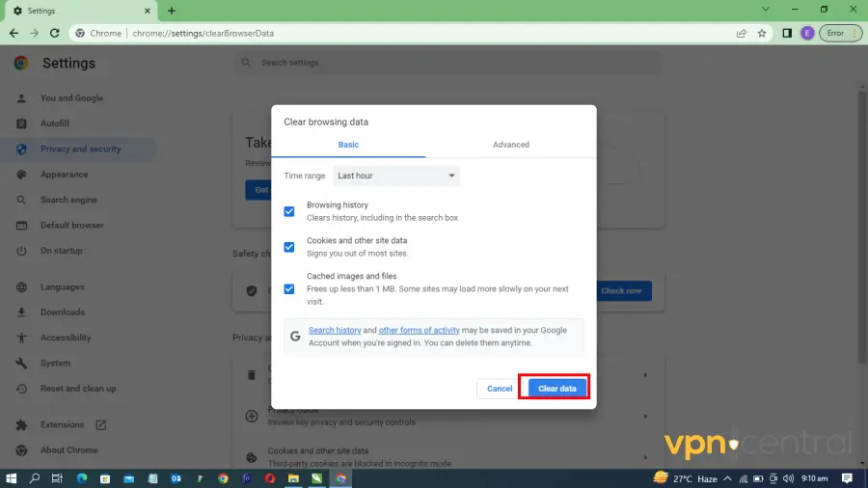
Task: Open the notification action center
Action: click(847, 478)
